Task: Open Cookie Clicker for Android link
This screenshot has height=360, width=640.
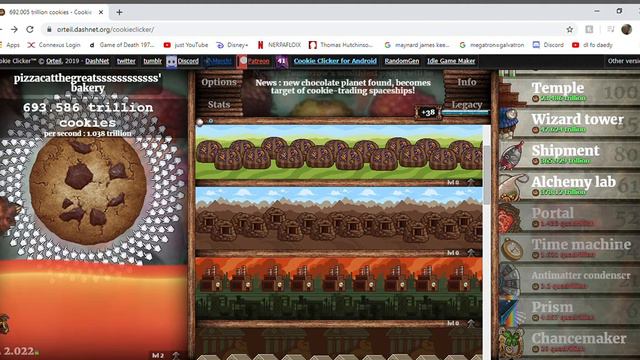Action: pyautogui.click(x=335, y=61)
